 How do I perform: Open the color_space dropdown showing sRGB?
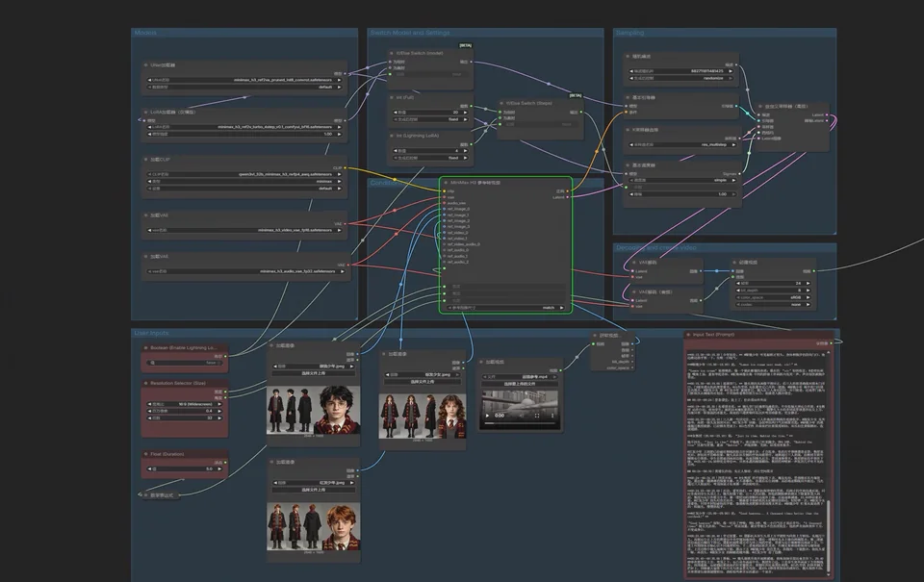click(773, 297)
